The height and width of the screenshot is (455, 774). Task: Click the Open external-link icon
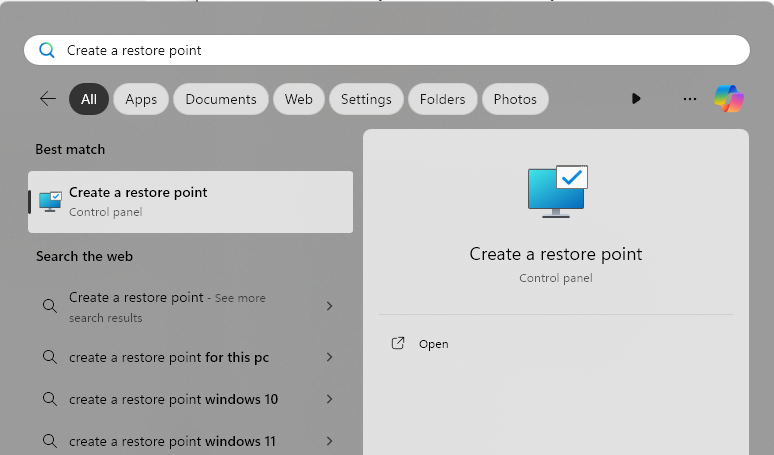point(398,343)
